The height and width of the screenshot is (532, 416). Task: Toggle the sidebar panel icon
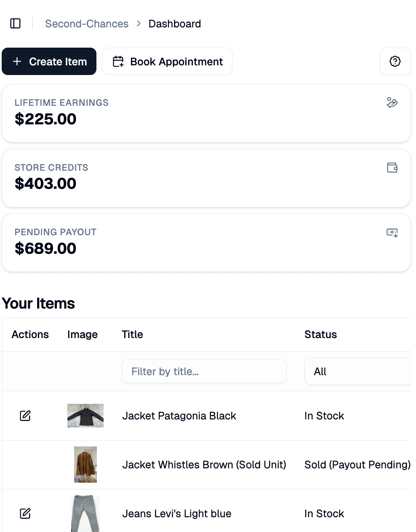coord(16,24)
